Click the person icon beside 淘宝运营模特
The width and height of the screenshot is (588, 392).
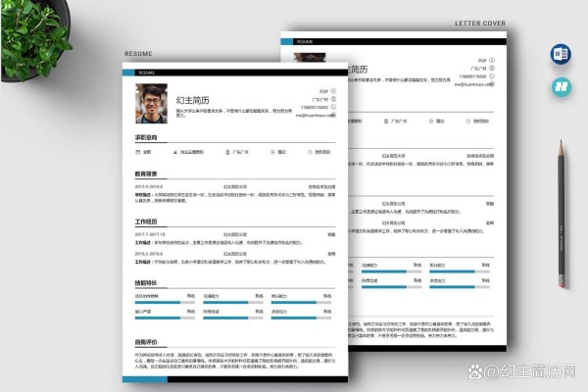pyautogui.click(x=175, y=152)
